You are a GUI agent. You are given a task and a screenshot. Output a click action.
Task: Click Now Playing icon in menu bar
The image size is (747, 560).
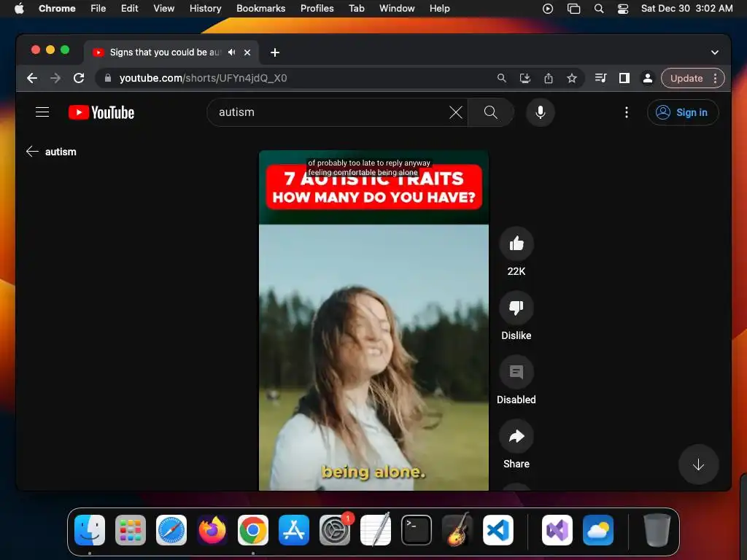548,9
